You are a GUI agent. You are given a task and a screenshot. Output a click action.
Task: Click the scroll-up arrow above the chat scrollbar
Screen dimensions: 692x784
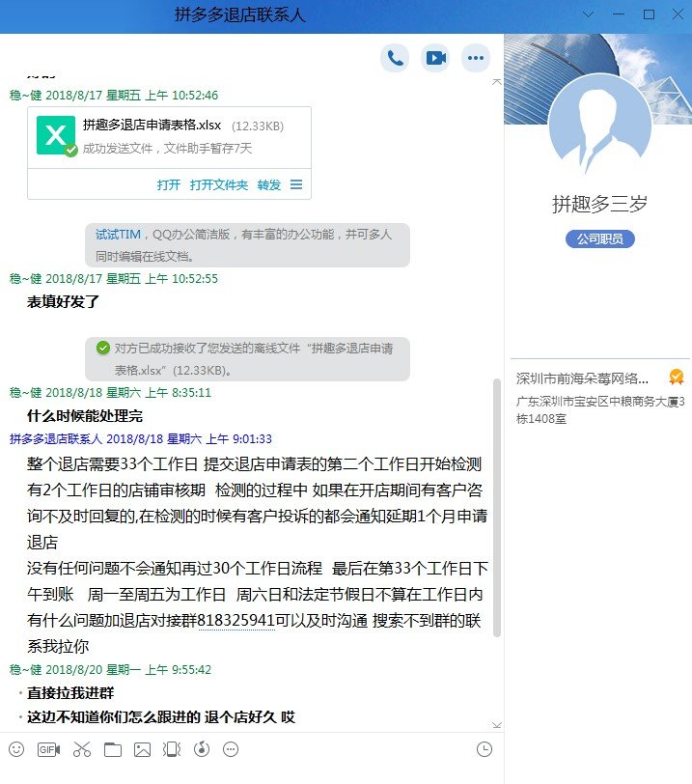(x=497, y=81)
